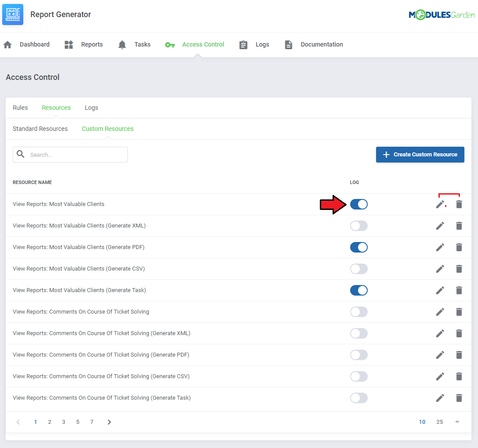
Task: Click the Tasks bell icon
Action: coord(122,45)
